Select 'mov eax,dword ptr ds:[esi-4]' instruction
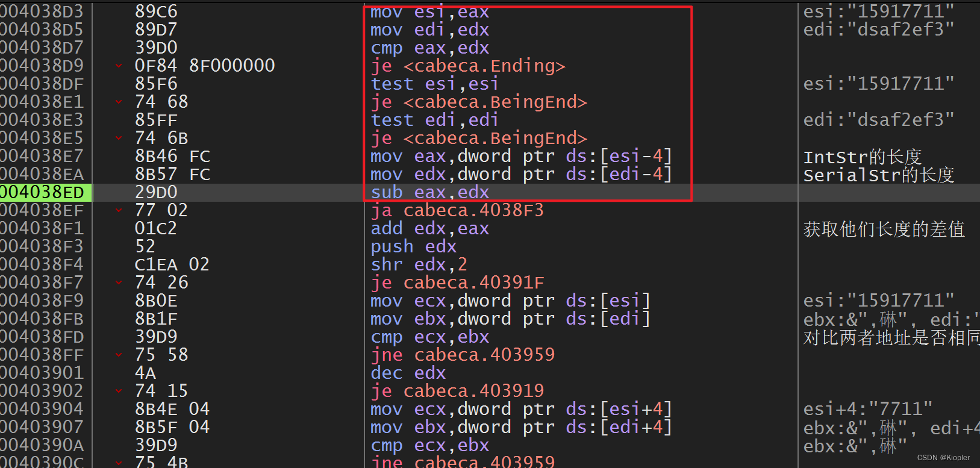The image size is (980, 468). point(522,156)
